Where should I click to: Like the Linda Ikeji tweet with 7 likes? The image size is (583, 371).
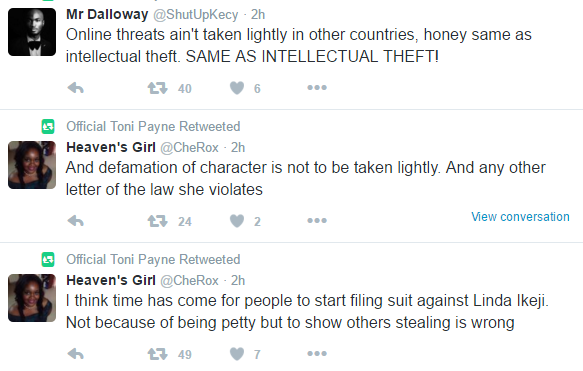[x=237, y=354]
